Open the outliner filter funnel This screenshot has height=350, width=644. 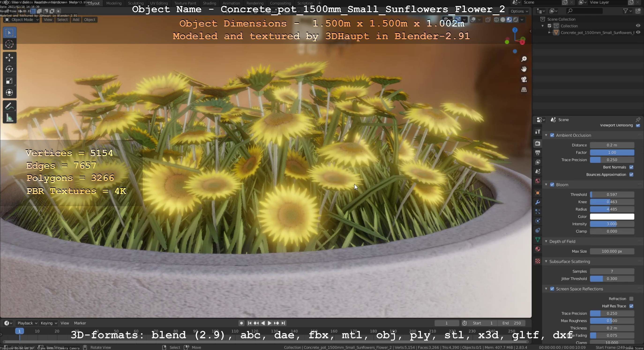click(625, 11)
